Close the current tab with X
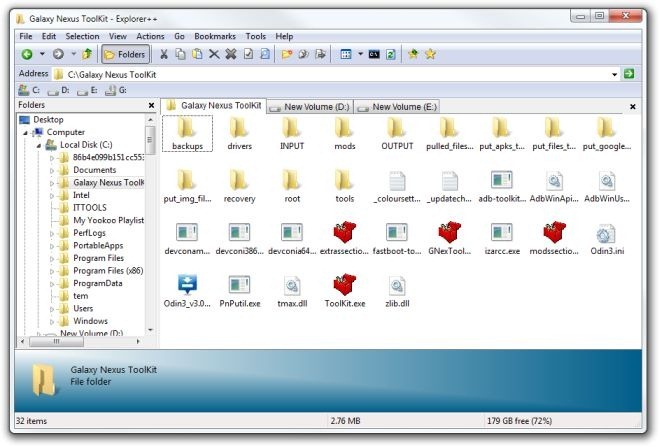The height and width of the screenshot is (447, 660). (x=633, y=107)
